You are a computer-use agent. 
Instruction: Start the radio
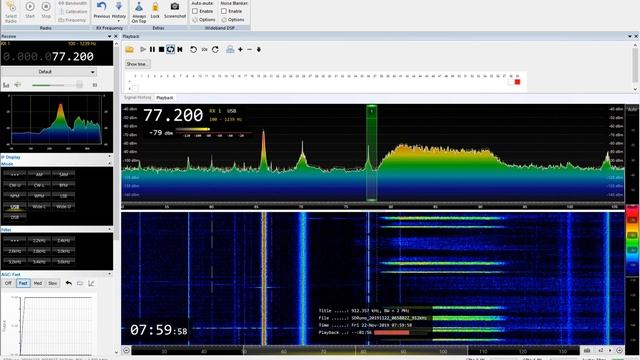pyautogui.click(x=30, y=10)
